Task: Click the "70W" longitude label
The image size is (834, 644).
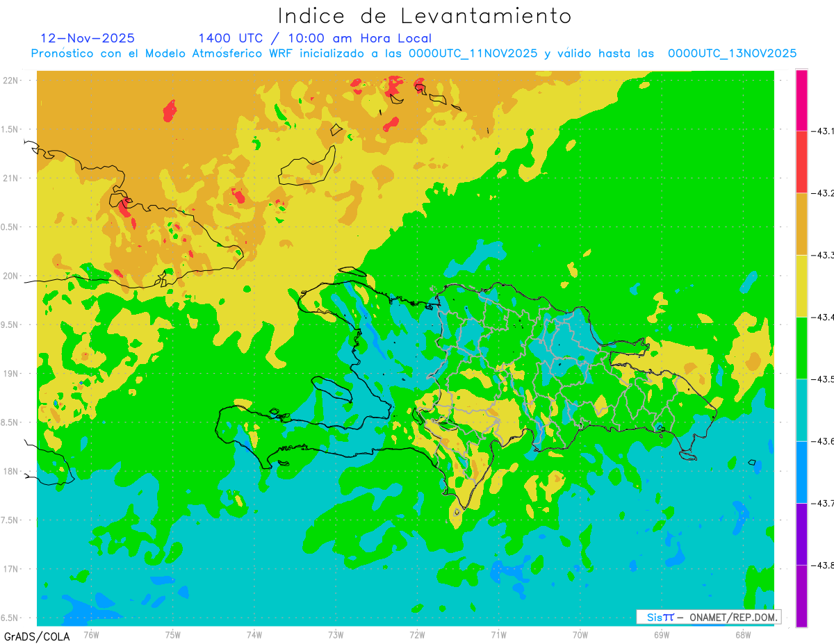Action: click(580, 634)
